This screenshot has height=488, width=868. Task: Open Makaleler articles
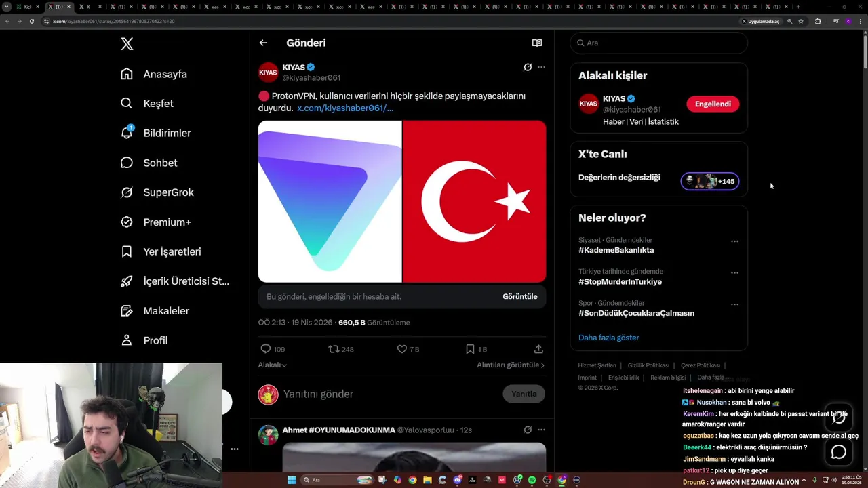[155, 310]
